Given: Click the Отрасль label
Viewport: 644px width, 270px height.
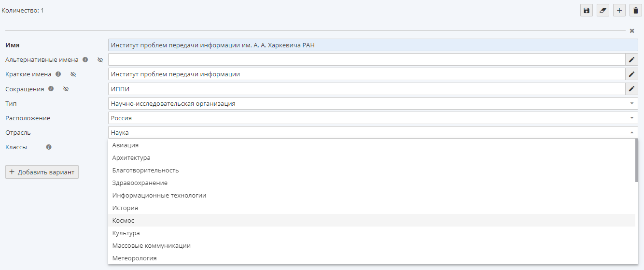Looking at the screenshot, I should pos(18,132).
